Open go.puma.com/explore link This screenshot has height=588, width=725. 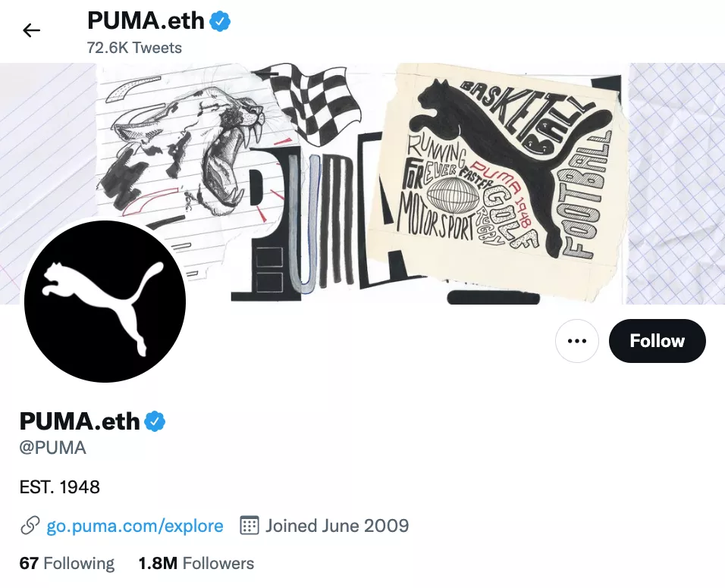134,526
